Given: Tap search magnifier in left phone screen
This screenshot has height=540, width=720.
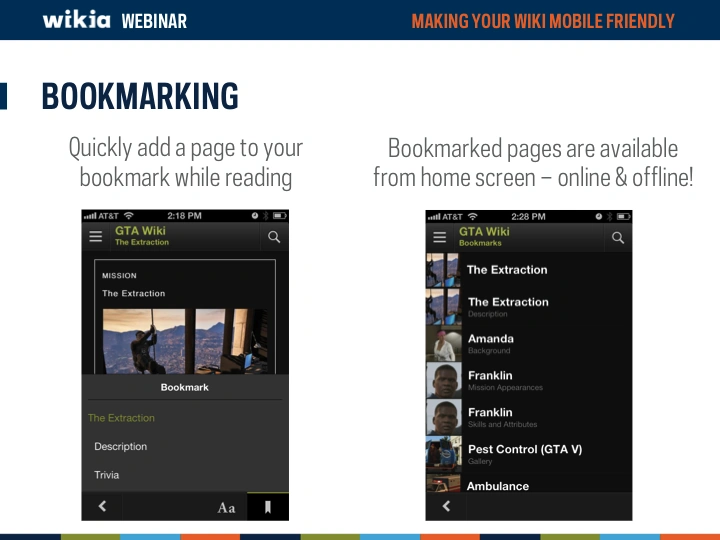Looking at the screenshot, I should (273, 237).
